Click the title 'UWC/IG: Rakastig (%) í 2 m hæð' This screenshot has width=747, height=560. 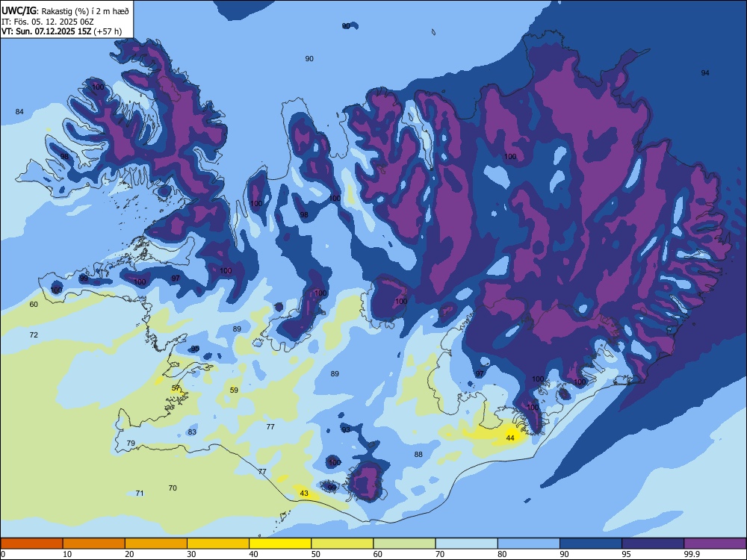pyautogui.click(x=65, y=10)
